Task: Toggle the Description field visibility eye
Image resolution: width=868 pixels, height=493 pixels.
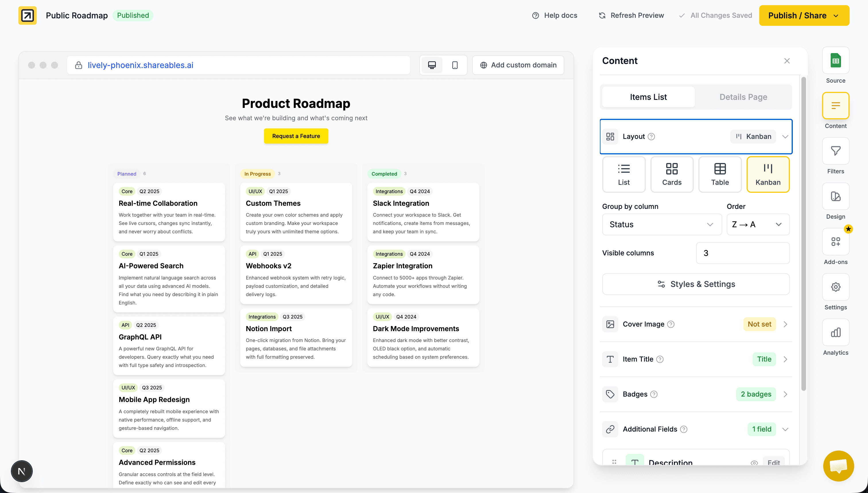Action: (754, 463)
